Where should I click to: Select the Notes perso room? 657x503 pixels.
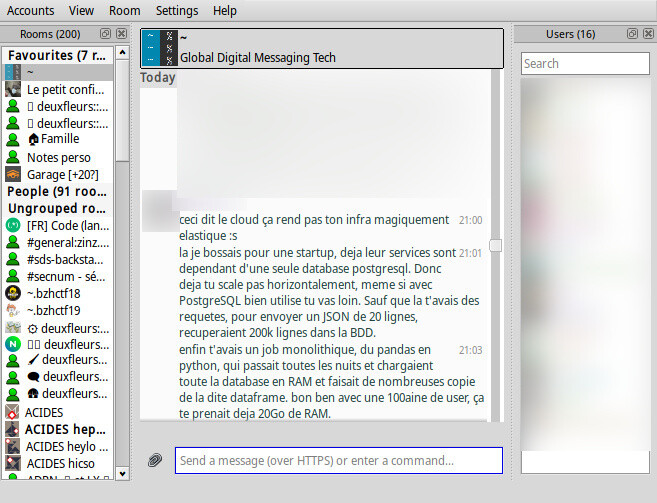point(58,157)
